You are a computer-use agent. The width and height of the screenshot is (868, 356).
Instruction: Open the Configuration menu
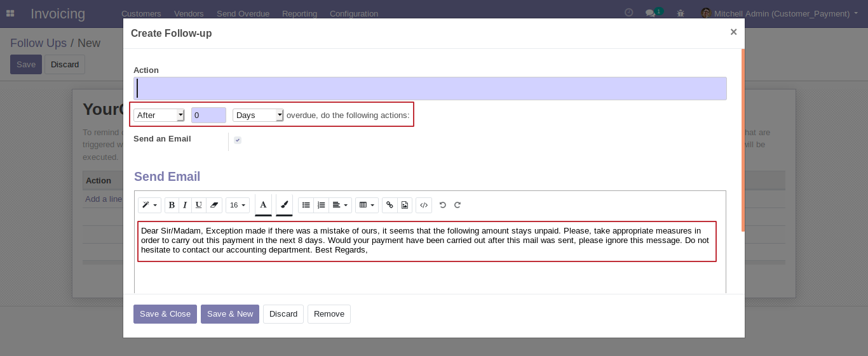[x=354, y=13]
